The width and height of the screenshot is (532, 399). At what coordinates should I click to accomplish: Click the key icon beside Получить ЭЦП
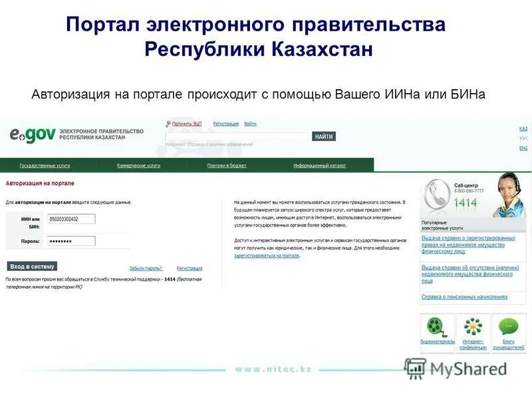(169, 124)
